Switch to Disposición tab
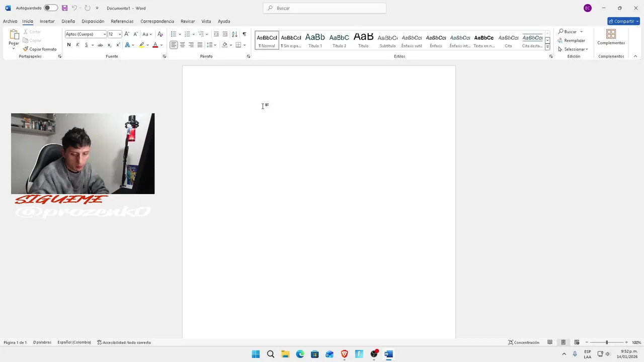 click(x=93, y=21)
